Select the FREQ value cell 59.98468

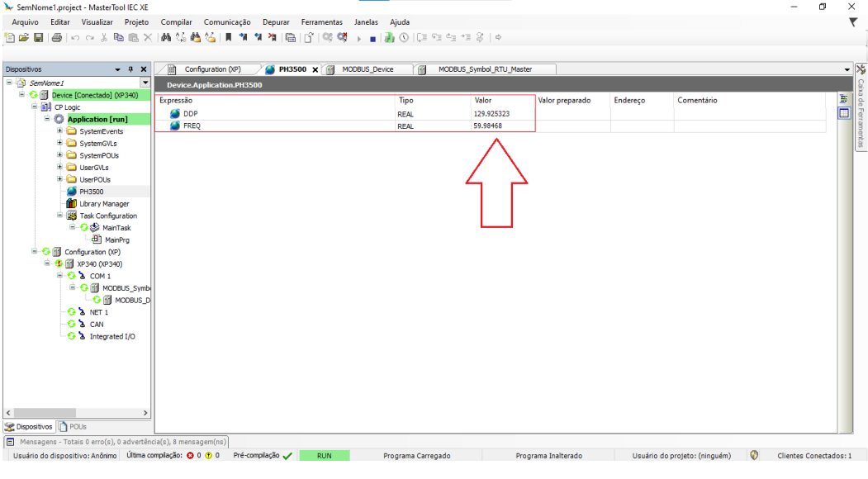487,126
